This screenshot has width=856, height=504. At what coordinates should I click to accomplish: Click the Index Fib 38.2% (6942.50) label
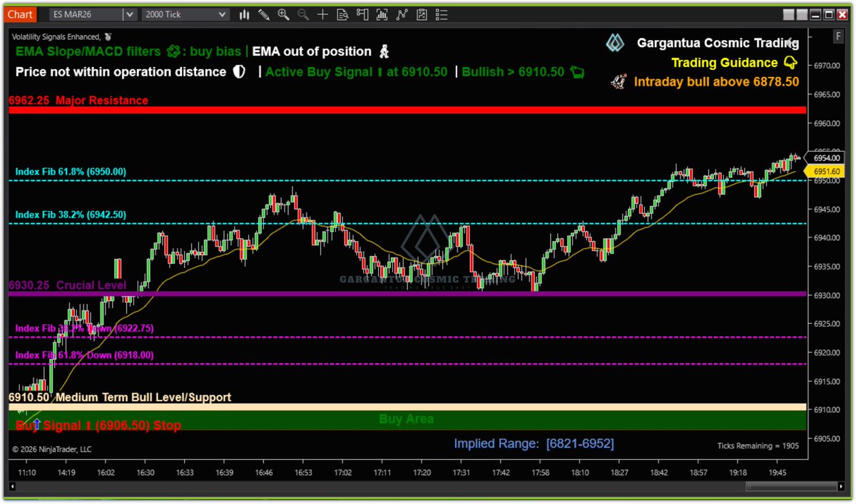coord(71,215)
